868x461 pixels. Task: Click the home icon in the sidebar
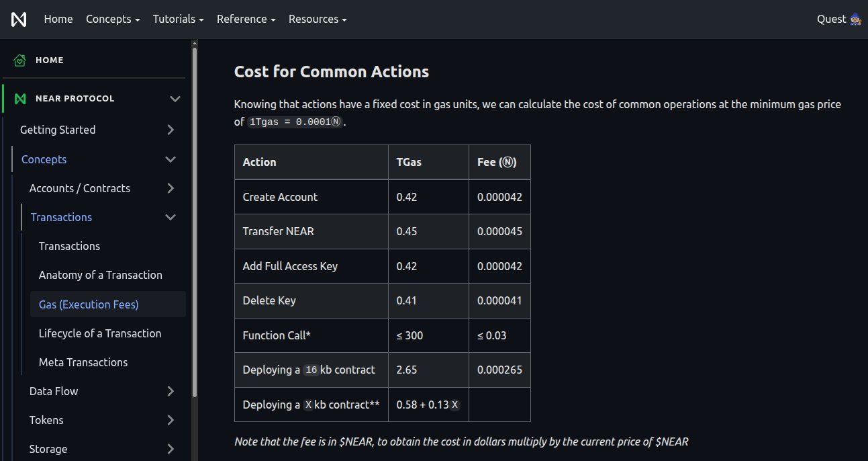click(x=19, y=60)
